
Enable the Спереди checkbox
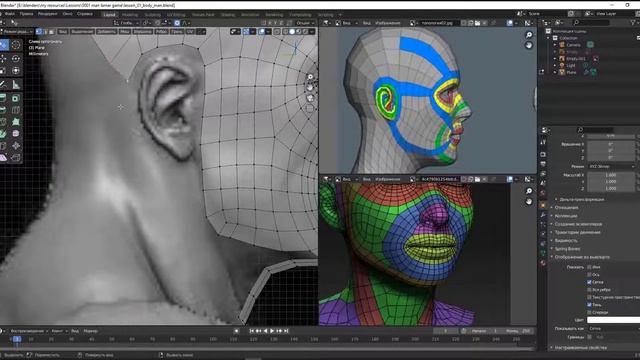(589, 312)
